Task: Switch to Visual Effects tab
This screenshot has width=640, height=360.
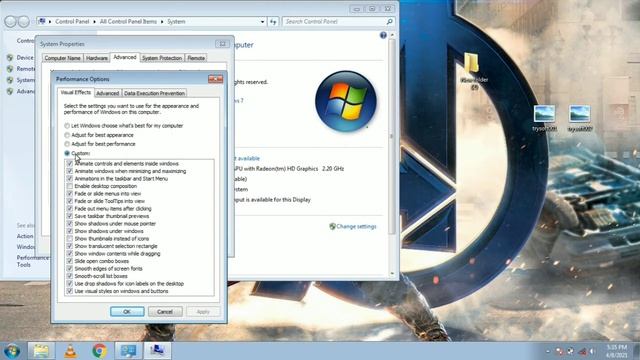Action: point(76,92)
